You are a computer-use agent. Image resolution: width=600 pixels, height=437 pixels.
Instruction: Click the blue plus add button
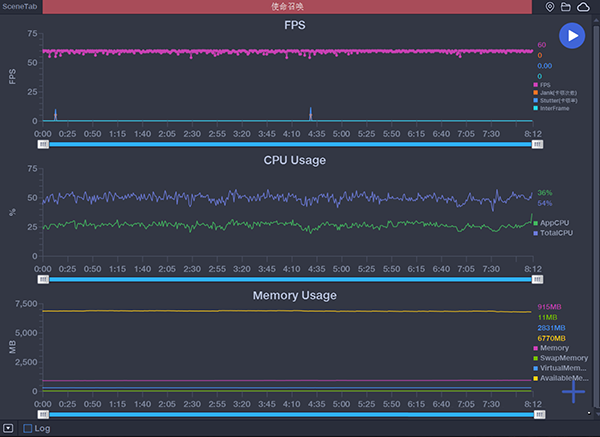point(573,391)
